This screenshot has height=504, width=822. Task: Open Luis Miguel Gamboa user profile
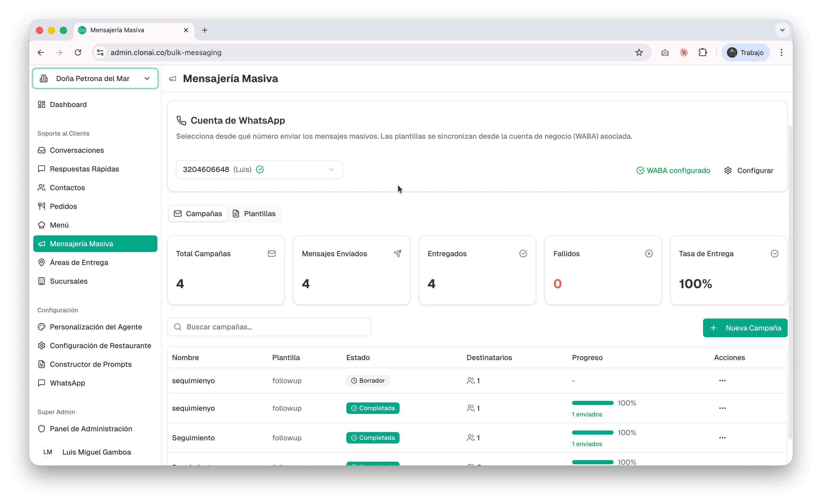point(95,452)
